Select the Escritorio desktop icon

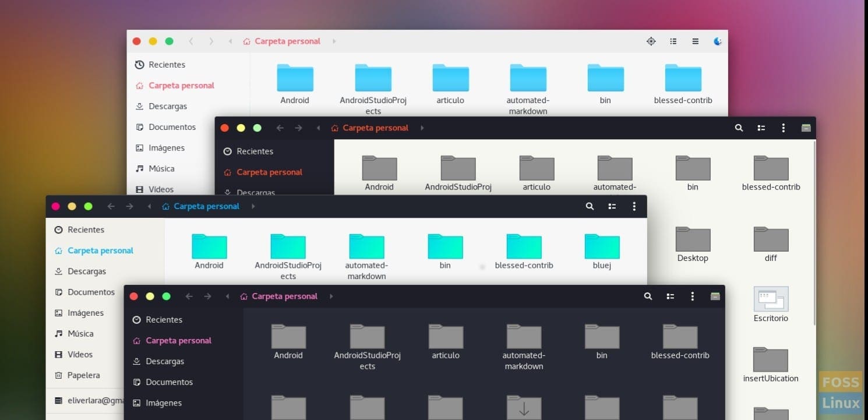point(771,298)
